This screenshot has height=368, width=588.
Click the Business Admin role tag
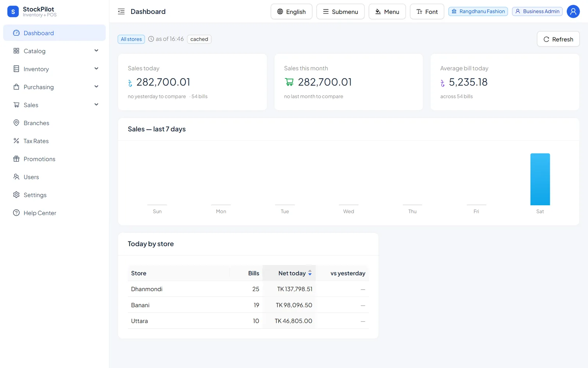[537, 11]
